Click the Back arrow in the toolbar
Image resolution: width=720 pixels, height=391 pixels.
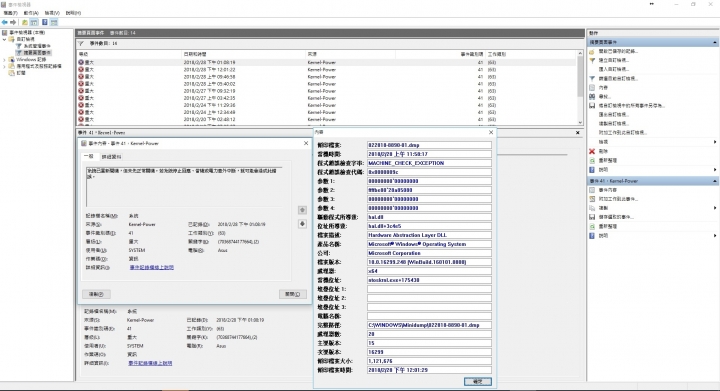[x=5, y=22]
